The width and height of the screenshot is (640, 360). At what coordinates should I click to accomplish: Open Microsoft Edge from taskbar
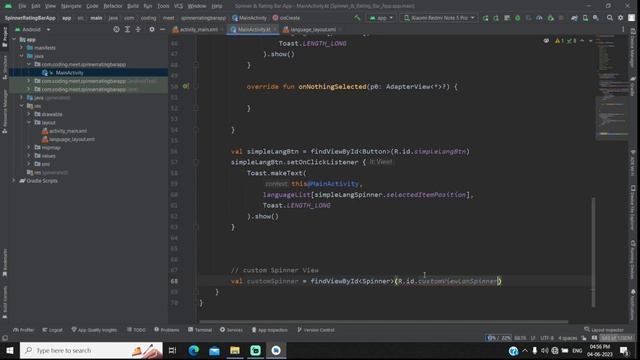tap(193, 351)
